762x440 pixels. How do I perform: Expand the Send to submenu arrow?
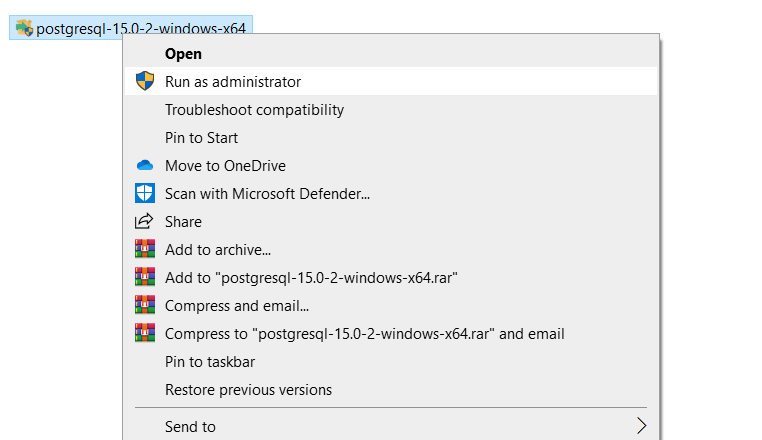point(641,426)
